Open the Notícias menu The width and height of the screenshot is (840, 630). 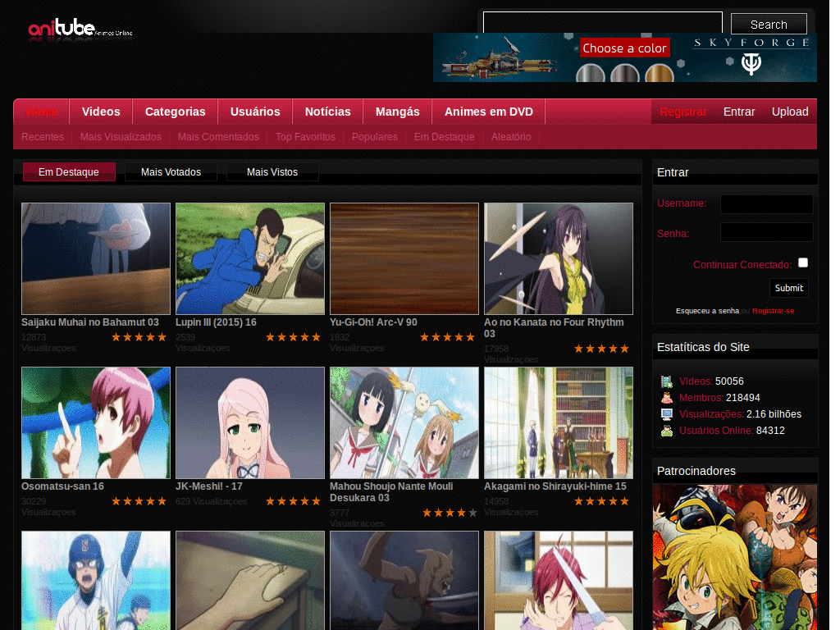point(328,112)
